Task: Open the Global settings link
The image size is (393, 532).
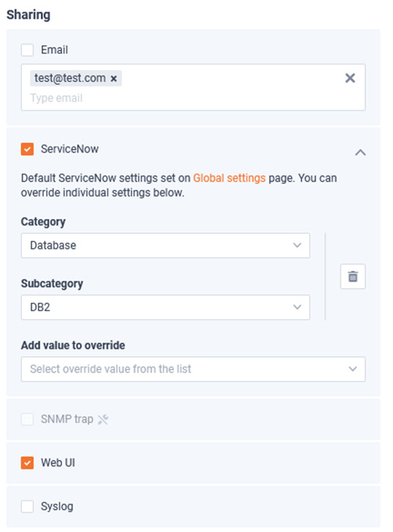Action: tap(229, 178)
